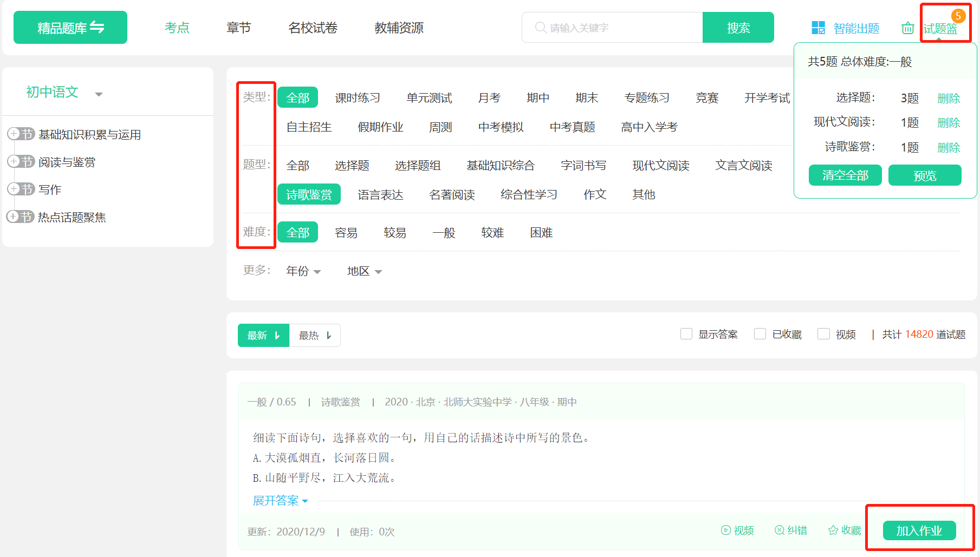Select 单元测试 type filter
The height and width of the screenshot is (557, 980).
point(429,98)
